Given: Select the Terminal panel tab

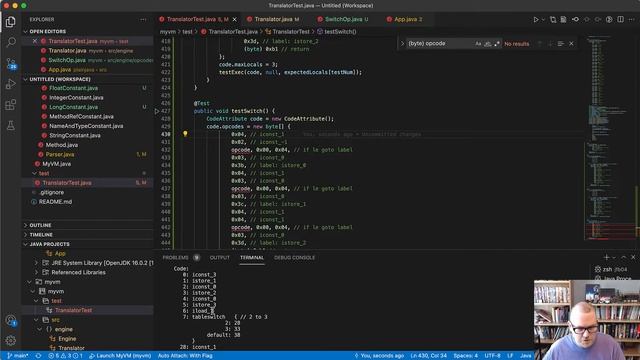Looking at the screenshot, I should (x=252, y=258).
